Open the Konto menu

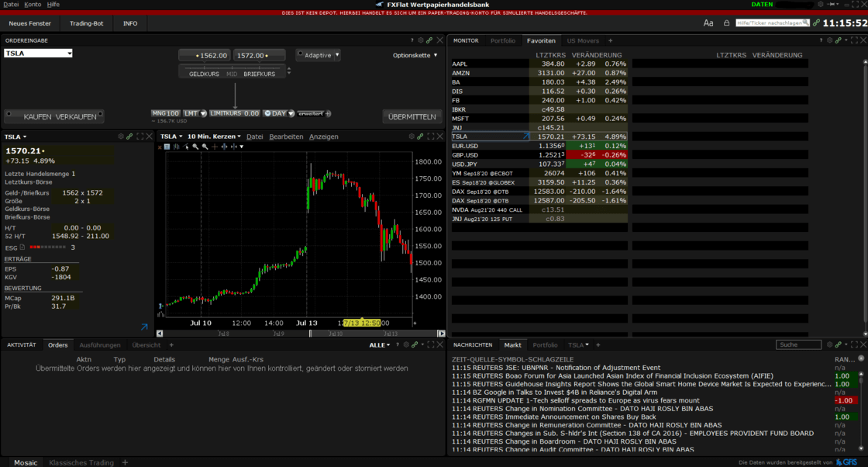click(33, 5)
